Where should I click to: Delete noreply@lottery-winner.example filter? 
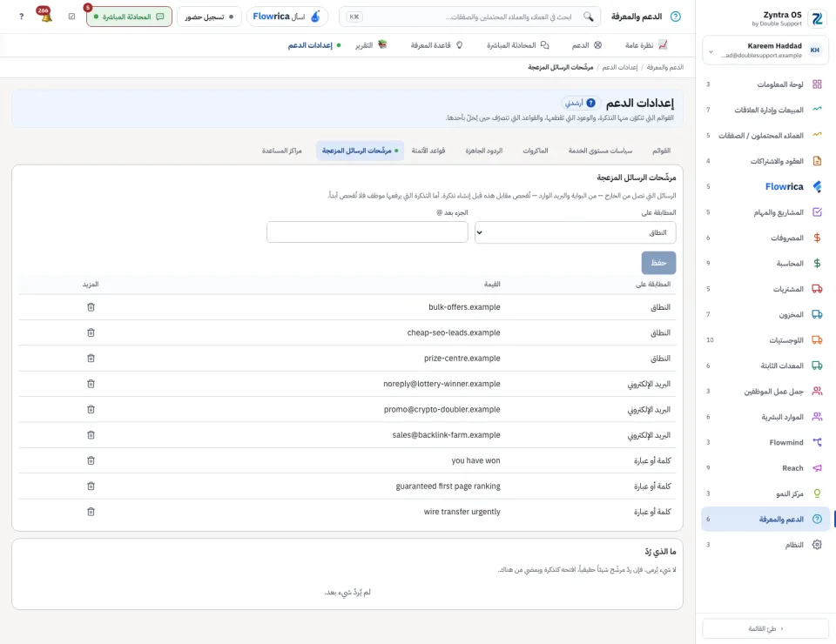point(91,384)
